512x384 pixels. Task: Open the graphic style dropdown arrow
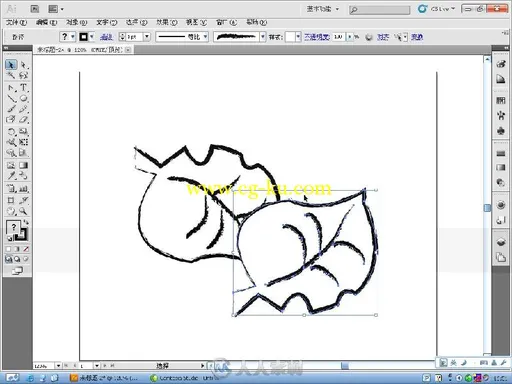point(298,37)
